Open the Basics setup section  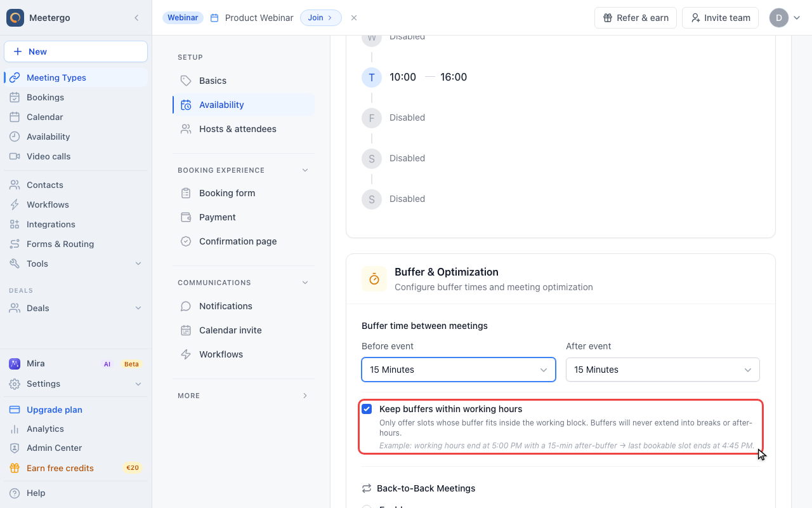tap(244, 81)
